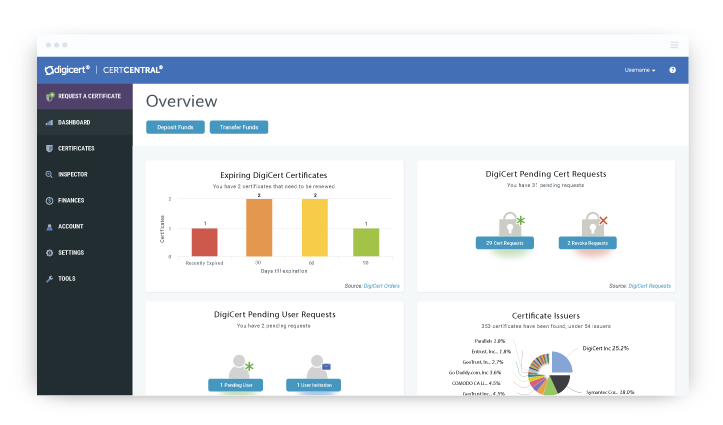Expand the Username dropdown
Screen dimensions: 723x425
pyautogui.click(x=639, y=70)
